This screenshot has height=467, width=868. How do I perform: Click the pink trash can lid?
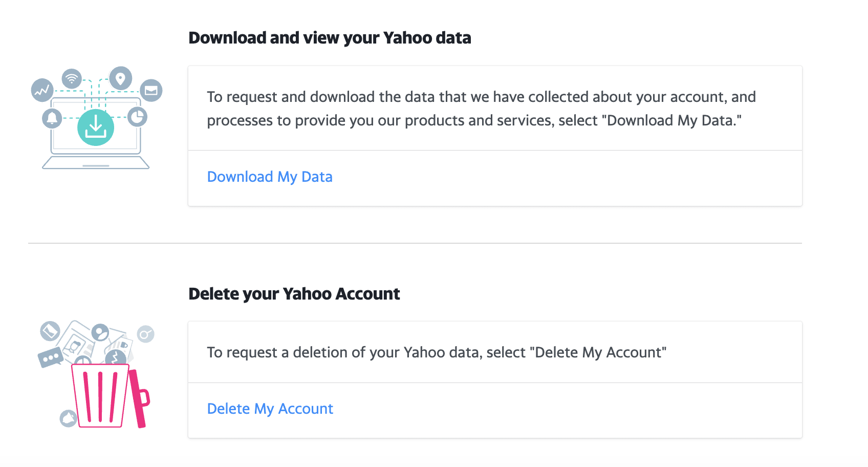[x=139, y=398]
